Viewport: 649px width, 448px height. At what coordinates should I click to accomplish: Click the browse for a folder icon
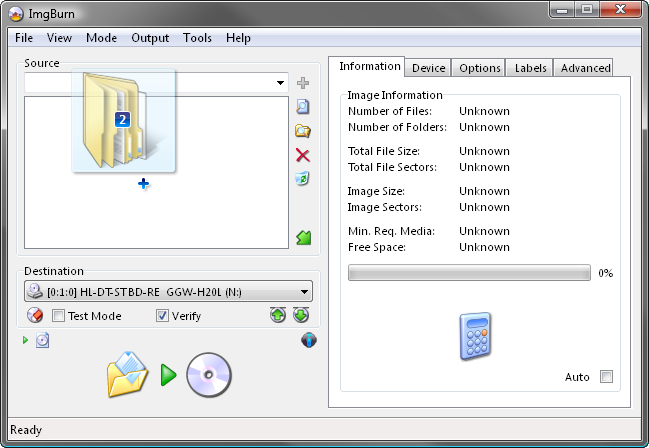click(x=303, y=131)
